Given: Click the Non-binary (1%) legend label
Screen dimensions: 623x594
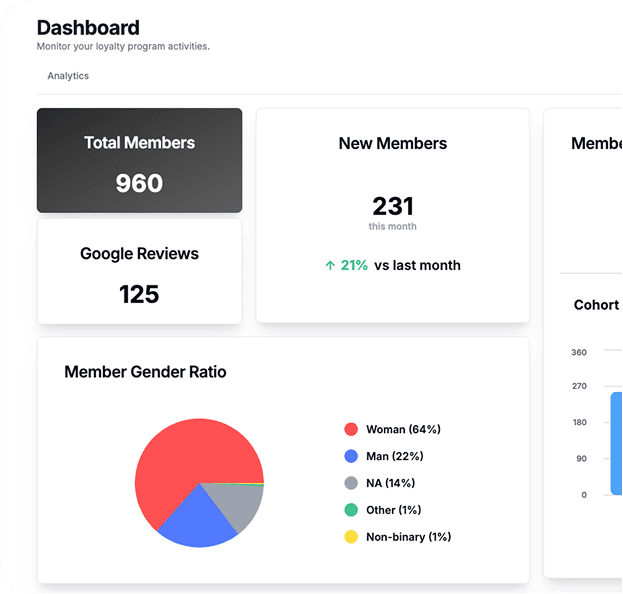Looking at the screenshot, I should (x=408, y=537).
